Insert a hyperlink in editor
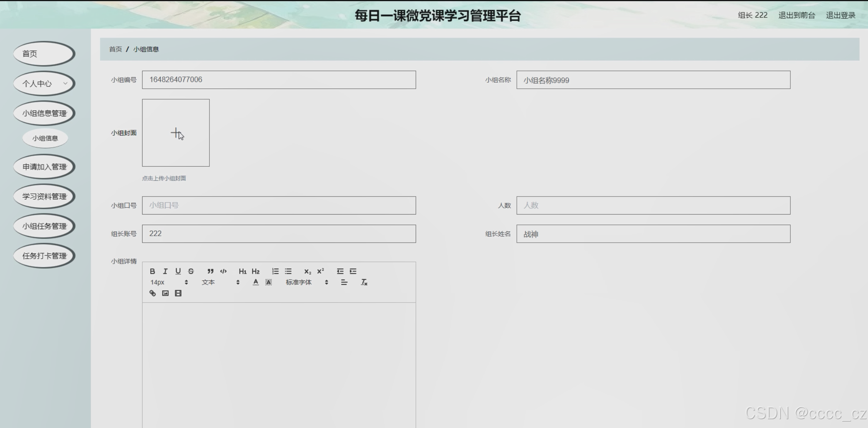868x428 pixels. [153, 293]
